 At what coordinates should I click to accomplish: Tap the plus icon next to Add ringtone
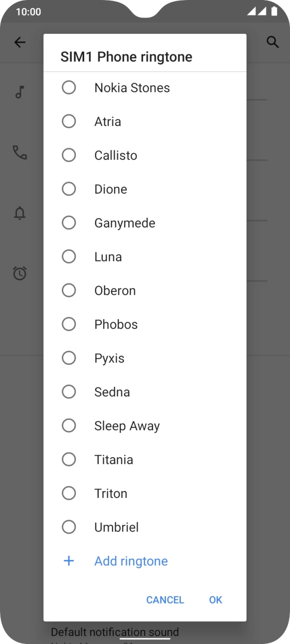[69, 561]
